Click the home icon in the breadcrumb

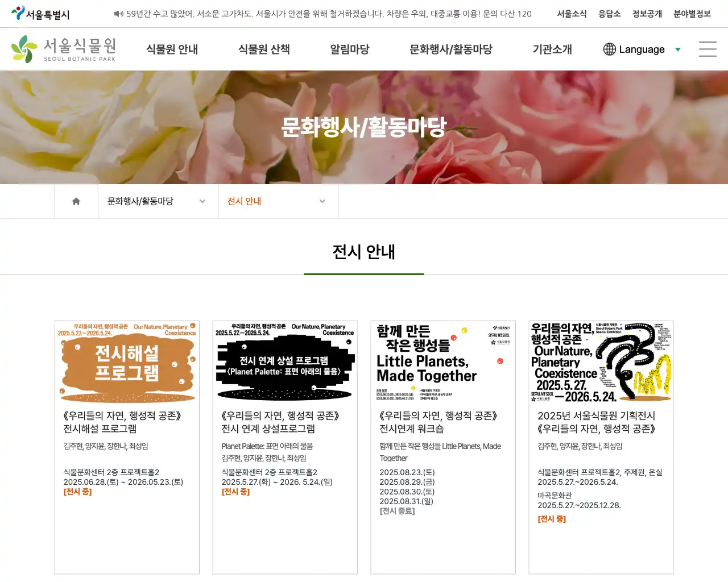coord(76,201)
